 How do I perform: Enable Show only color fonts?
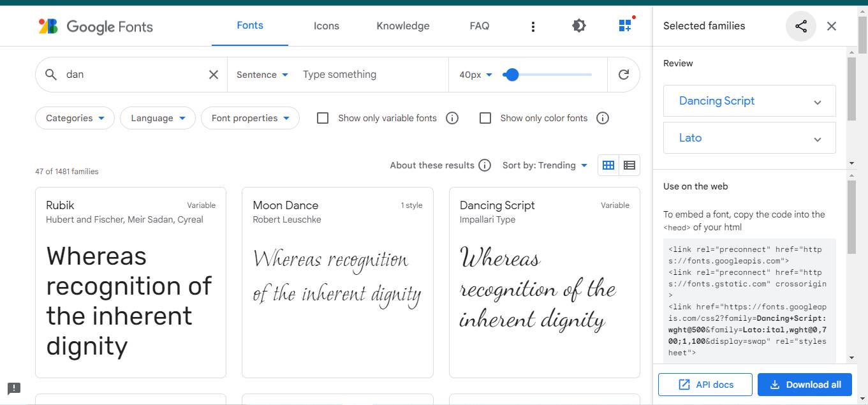[x=485, y=118]
